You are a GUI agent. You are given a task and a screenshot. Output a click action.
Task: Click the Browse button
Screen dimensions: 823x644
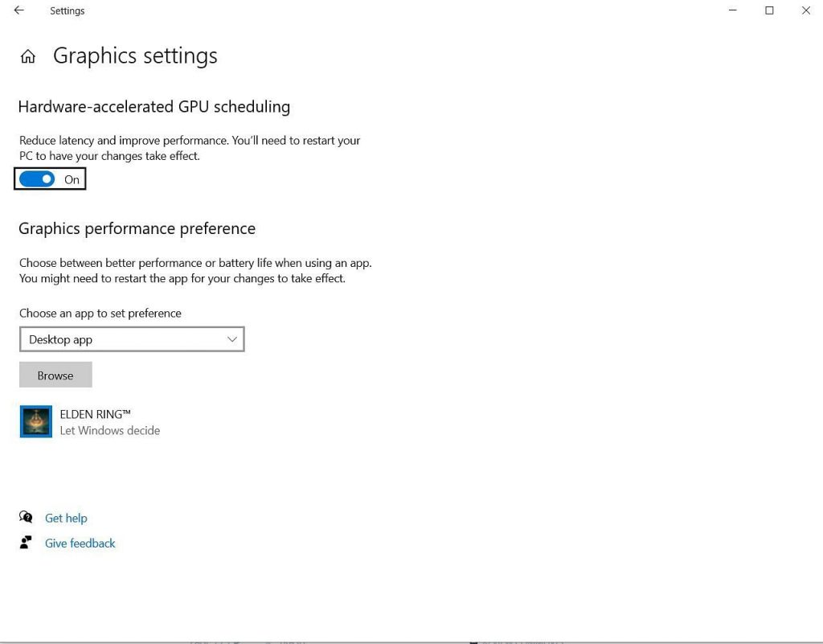point(55,375)
